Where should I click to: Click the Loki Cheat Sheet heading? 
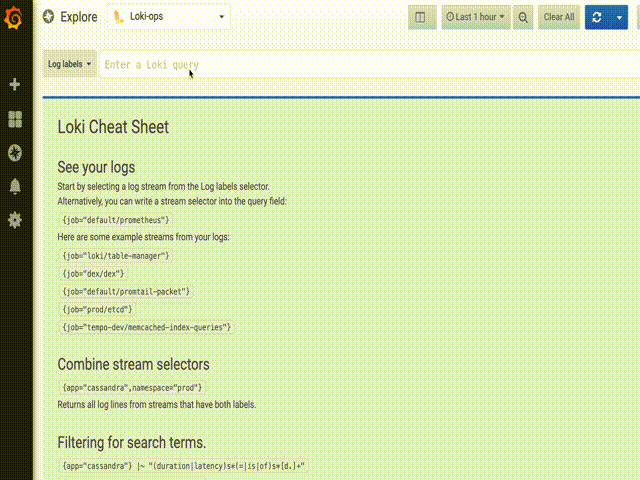click(113, 127)
